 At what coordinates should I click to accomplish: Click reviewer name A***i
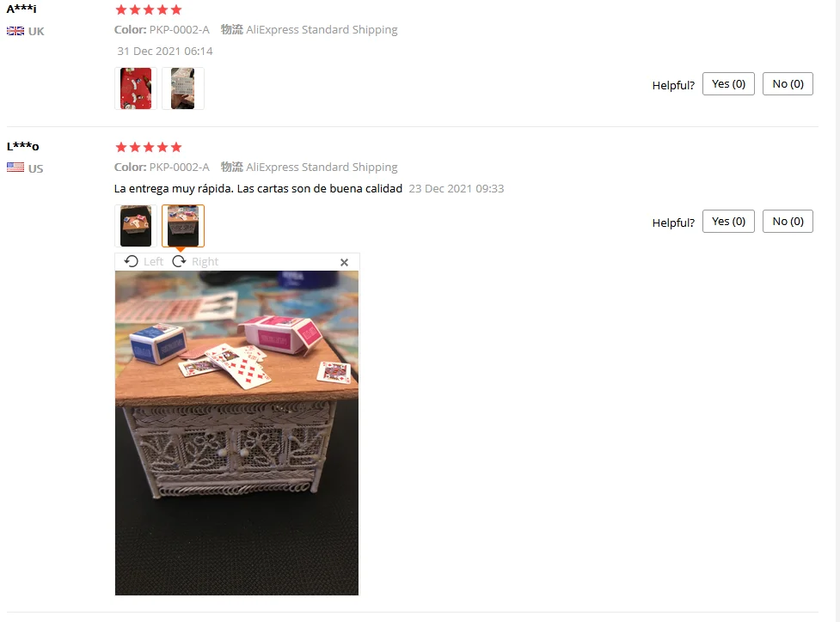21,9
